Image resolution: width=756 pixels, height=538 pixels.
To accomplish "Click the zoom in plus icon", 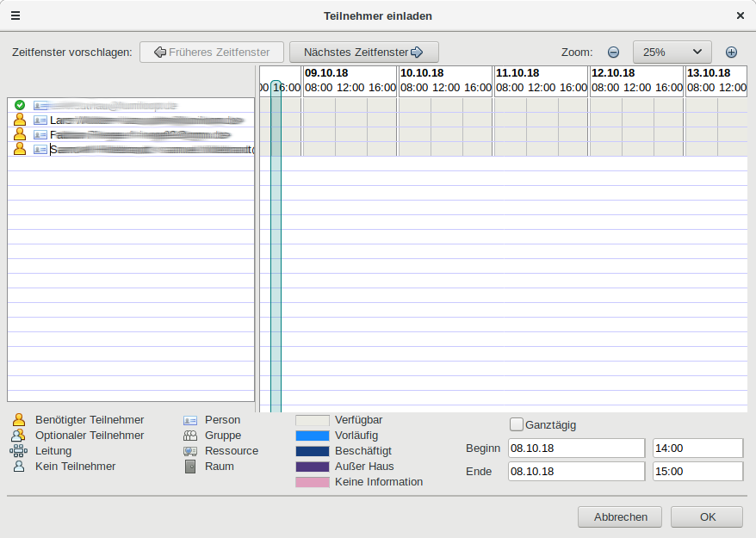I will click(731, 52).
